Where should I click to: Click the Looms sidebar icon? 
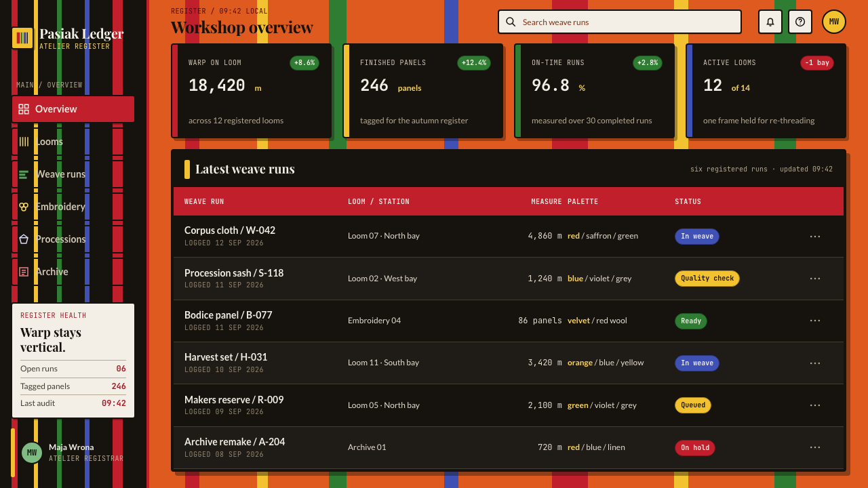pos(24,142)
